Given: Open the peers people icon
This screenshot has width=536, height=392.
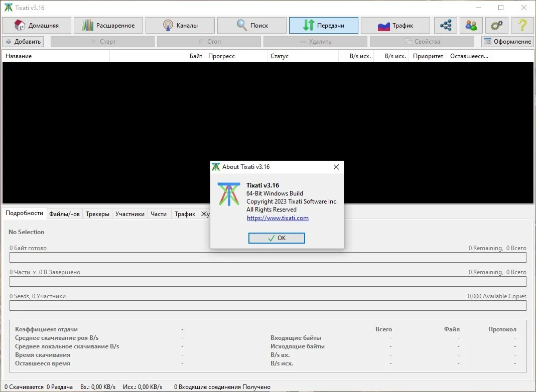Looking at the screenshot, I should 471,25.
